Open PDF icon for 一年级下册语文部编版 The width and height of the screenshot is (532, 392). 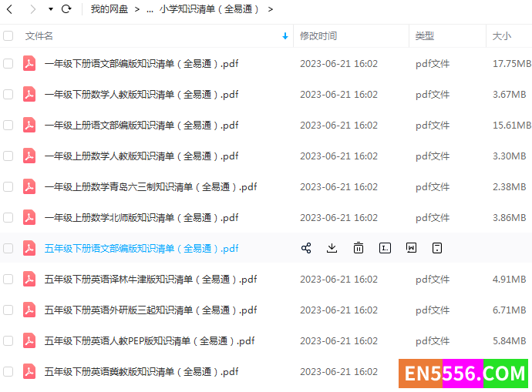point(29,63)
